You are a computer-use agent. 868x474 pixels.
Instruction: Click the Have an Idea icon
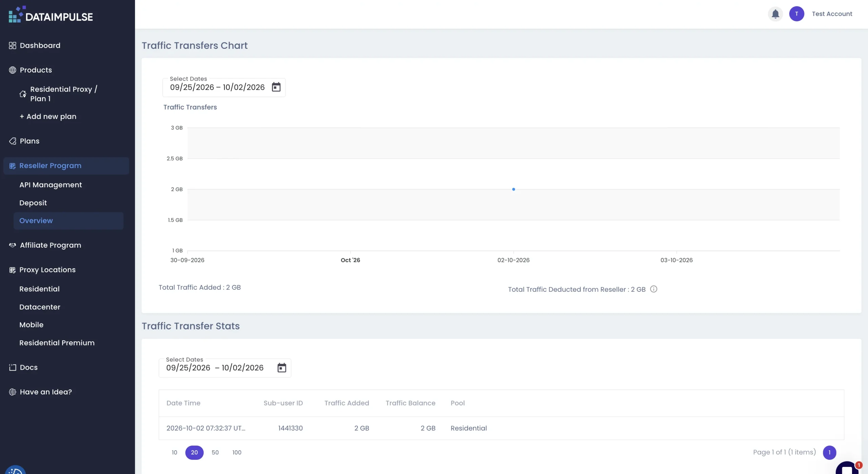coord(13,392)
